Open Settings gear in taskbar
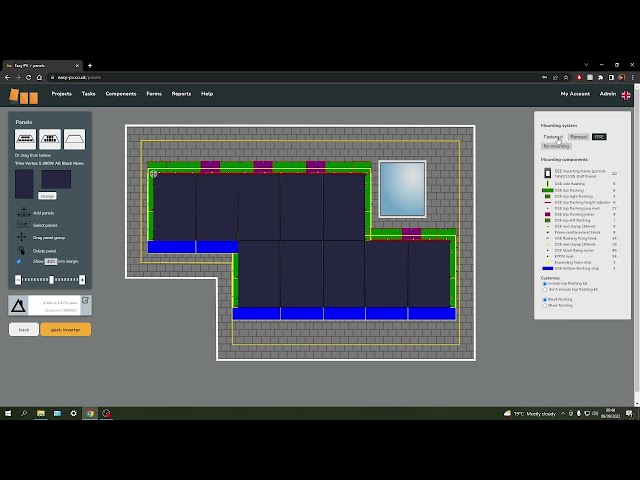Screen dimensions: 640x480 click(x=73, y=413)
